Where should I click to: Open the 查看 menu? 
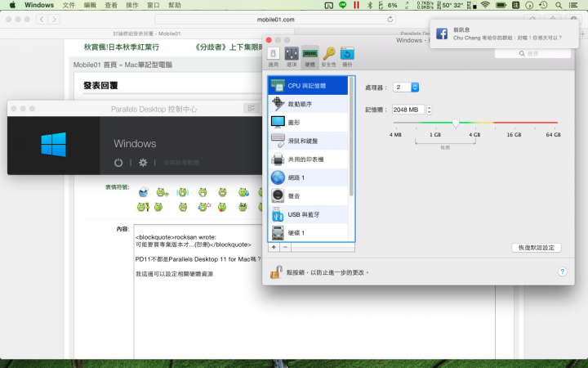coord(111,5)
